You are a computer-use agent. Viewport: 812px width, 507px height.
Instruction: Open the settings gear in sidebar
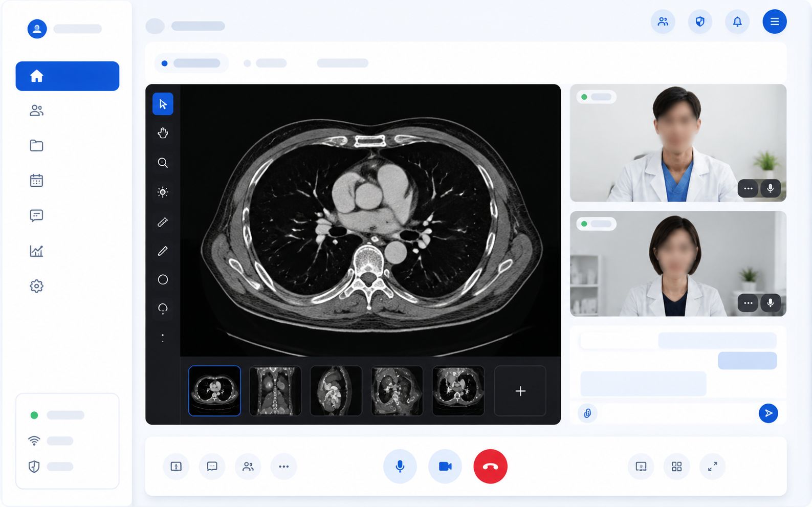point(36,286)
